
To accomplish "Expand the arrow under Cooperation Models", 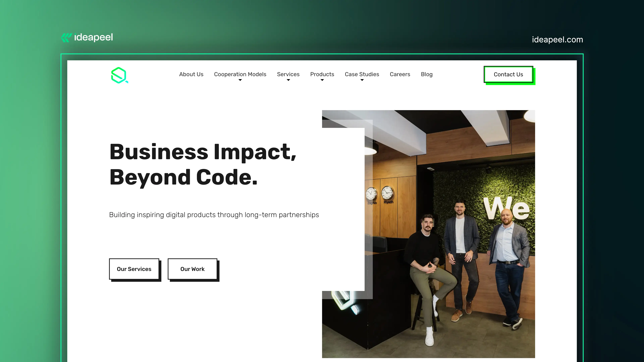I will pos(240,80).
